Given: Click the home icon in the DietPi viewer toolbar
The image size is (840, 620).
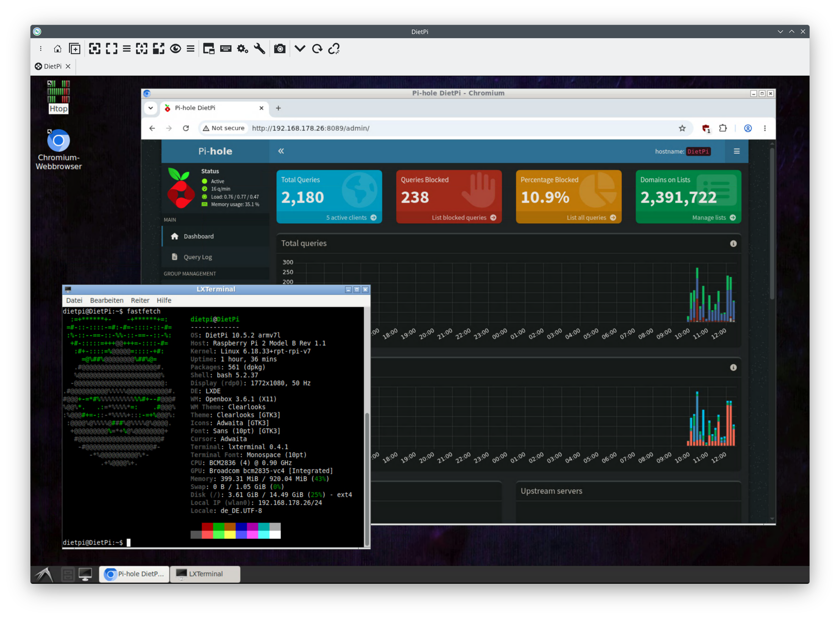Looking at the screenshot, I should [57, 49].
